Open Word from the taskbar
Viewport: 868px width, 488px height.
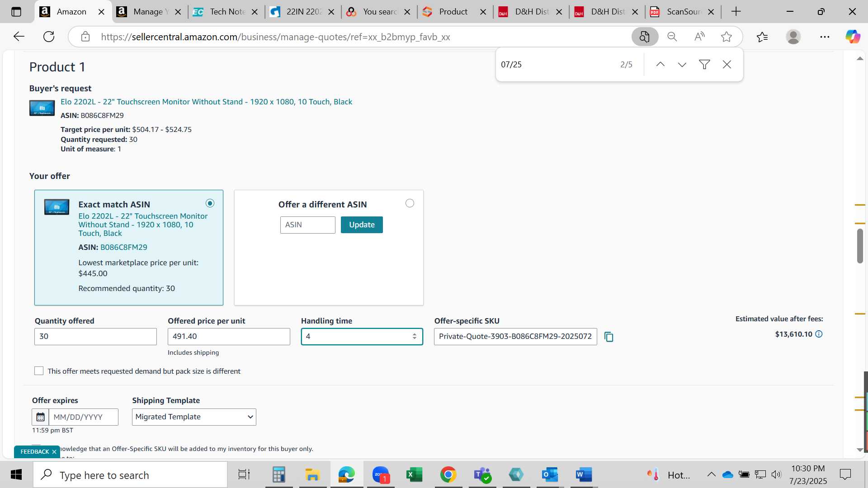point(584,475)
